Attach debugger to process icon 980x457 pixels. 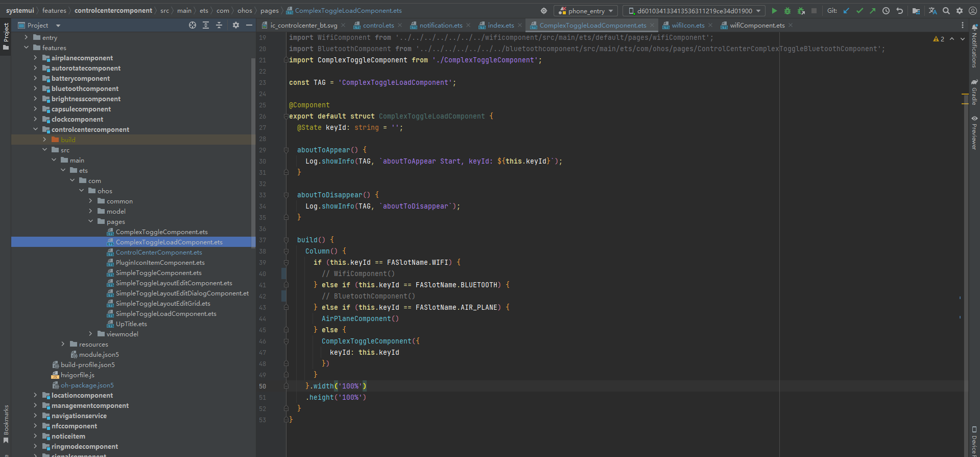[x=801, y=11]
